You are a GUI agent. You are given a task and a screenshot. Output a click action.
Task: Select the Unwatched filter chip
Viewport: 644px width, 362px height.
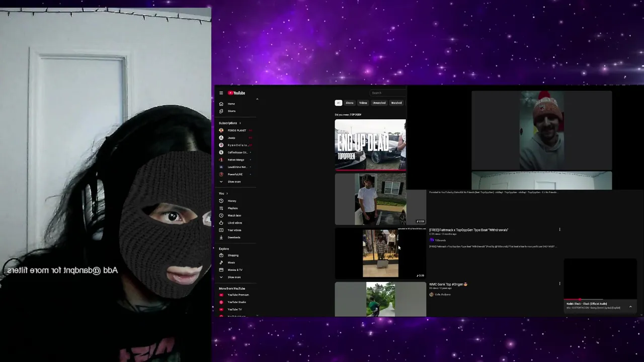[379, 103]
